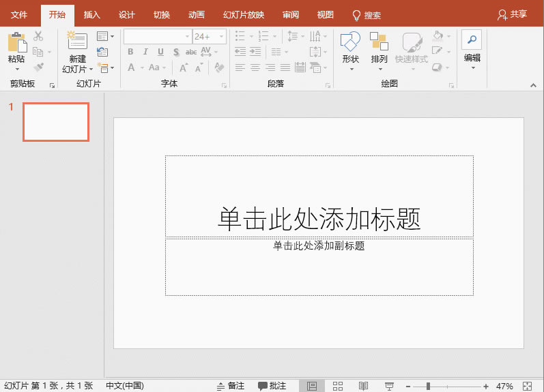Increase font size with the large A
The width and height of the screenshot is (544, 392).
[x=184, y=67]
